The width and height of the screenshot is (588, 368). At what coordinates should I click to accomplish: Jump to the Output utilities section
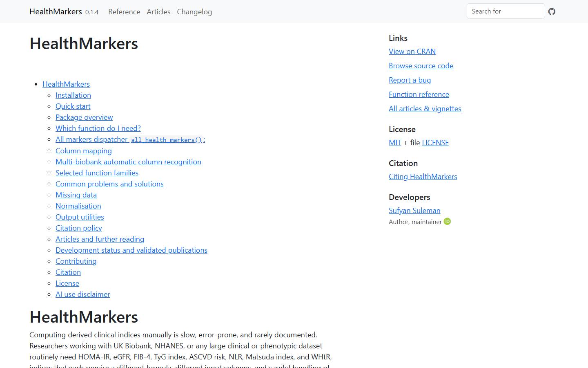click(80, 217)
